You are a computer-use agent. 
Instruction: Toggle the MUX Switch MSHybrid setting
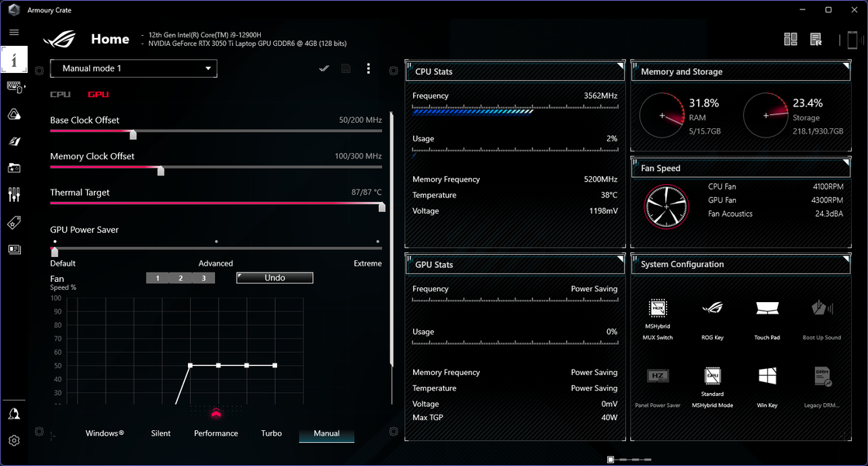click(658, 318)
